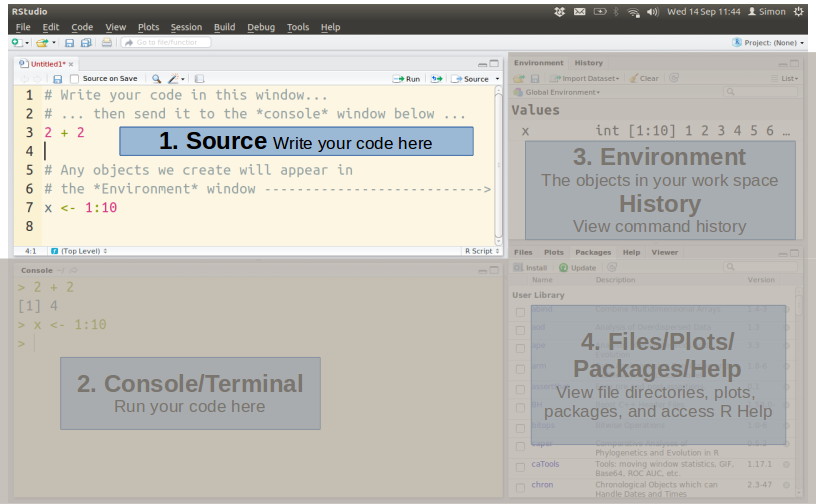Screen dimensions: 816x504
Task: Select the Environment tab
Action: (x=539, y=62)
